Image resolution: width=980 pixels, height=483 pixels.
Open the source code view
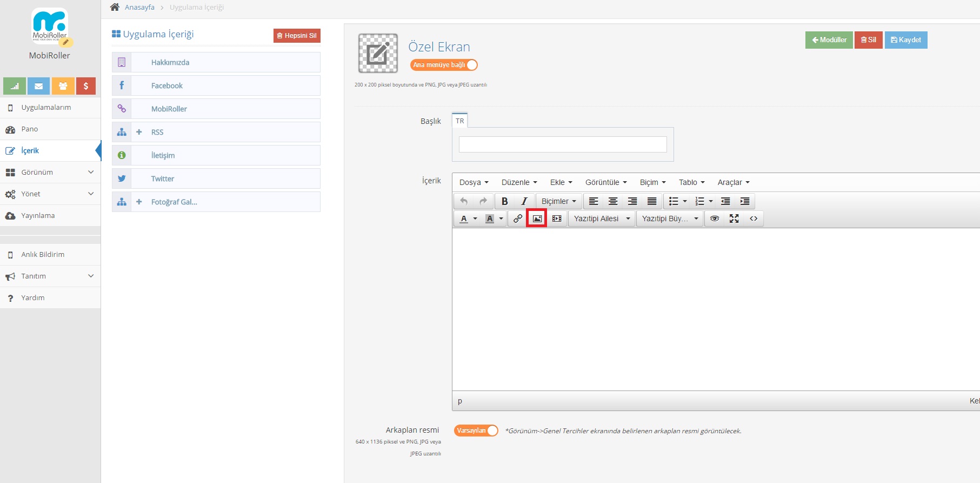(x=754, y=219)
